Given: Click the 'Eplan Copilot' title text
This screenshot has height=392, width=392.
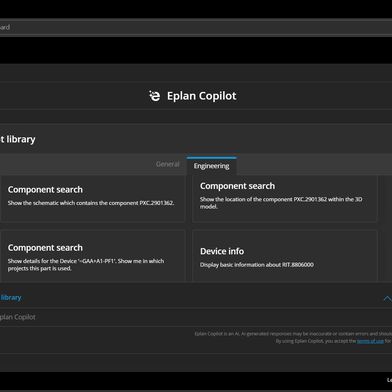Looking at the screenshot, I should tap(202, 96).
